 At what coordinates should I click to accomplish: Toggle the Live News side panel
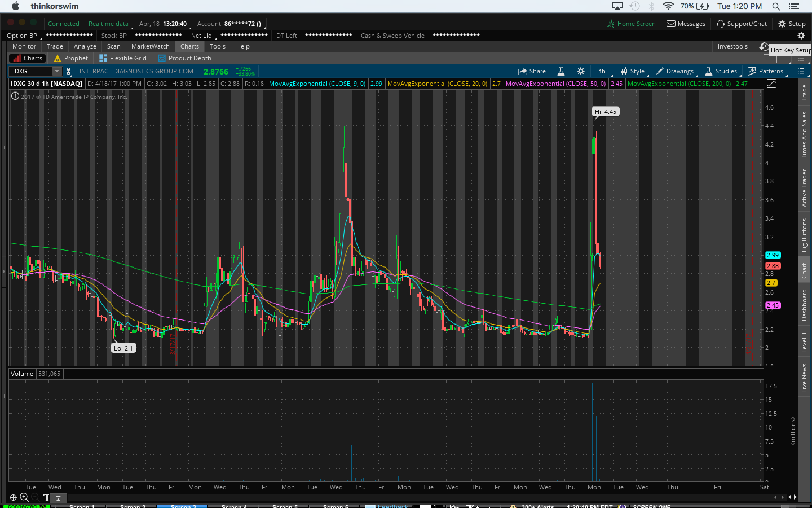[x=804, y=378]
